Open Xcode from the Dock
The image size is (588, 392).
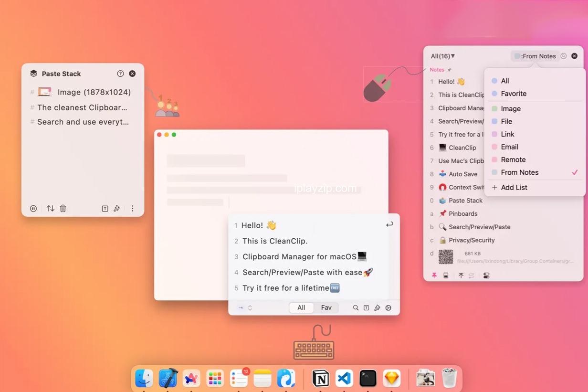[168, 378]
